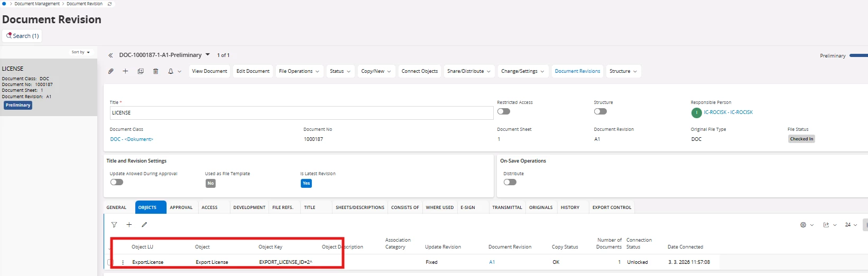Click the refresh icon next to breadcrumb
This screenshot has width=868, height=276.
tap(110, 4)
